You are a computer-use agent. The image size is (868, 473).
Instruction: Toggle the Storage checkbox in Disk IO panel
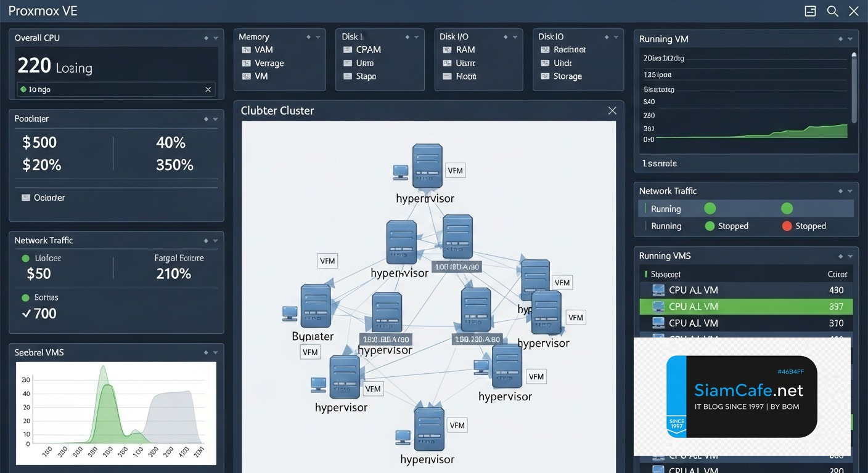pyautogui.click(x=544, y=76)
